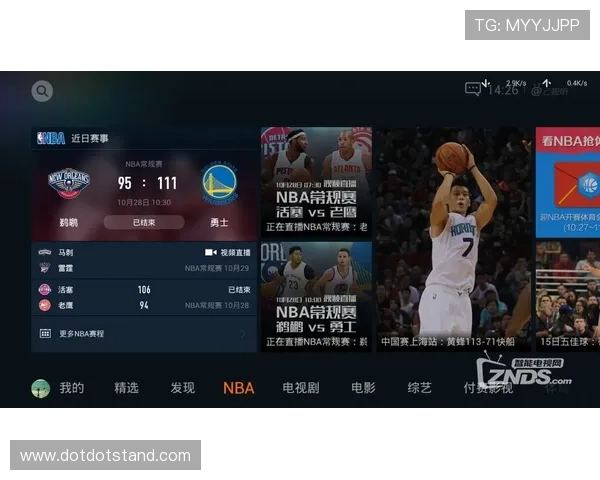Image resolution: width=600 pixels, height=480 pixels.
Task: Open the 鹈鹕 vs 勇士 live thumbnail
Action: tap(316, 295)
